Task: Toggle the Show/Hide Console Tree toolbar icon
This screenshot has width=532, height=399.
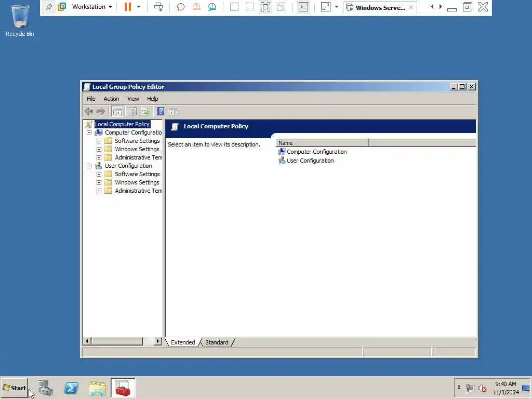Action: [117, 111]
